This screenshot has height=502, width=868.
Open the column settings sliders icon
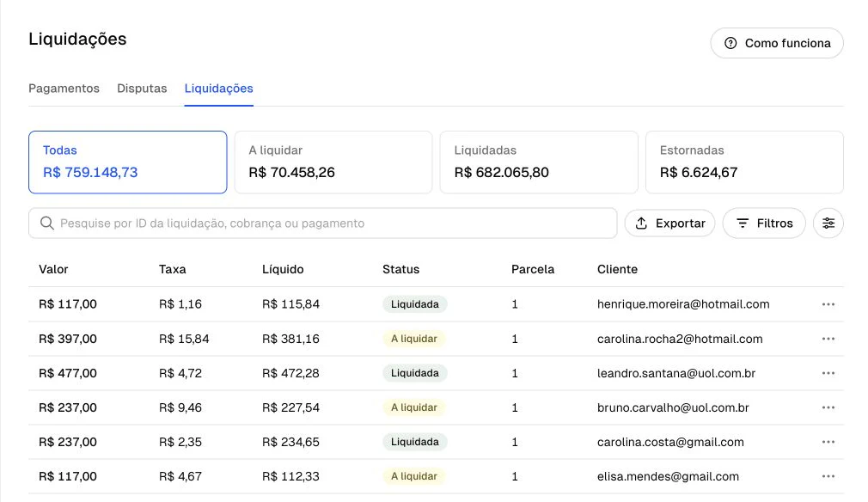(x=828, y=223)
